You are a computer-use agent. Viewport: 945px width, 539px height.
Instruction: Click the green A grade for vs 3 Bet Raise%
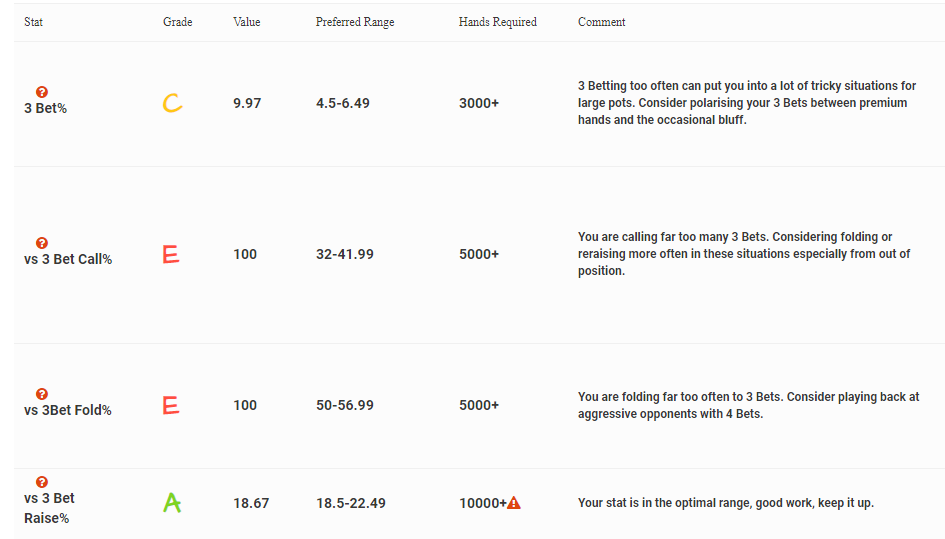click(172, 502)
